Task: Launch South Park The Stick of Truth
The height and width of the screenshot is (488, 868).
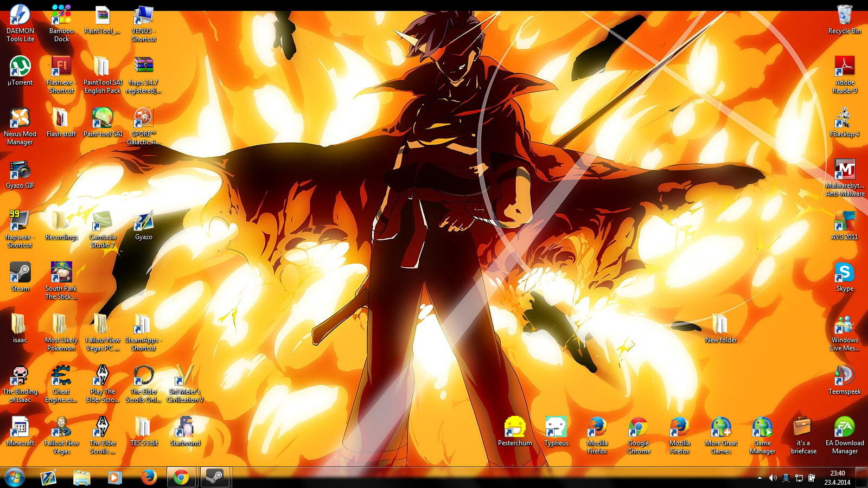Action: click(x=61, y=281)
